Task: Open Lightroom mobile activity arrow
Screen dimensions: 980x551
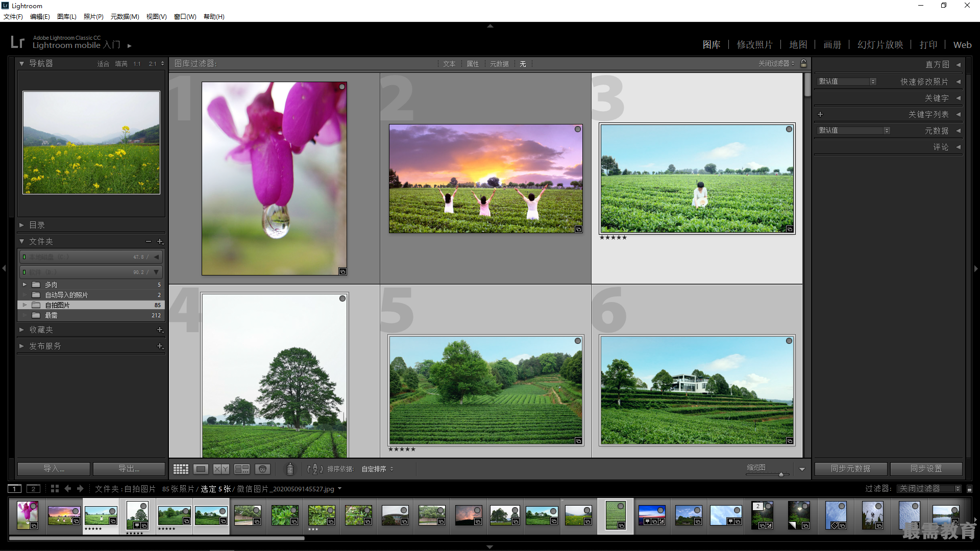Action: (130, 46)
